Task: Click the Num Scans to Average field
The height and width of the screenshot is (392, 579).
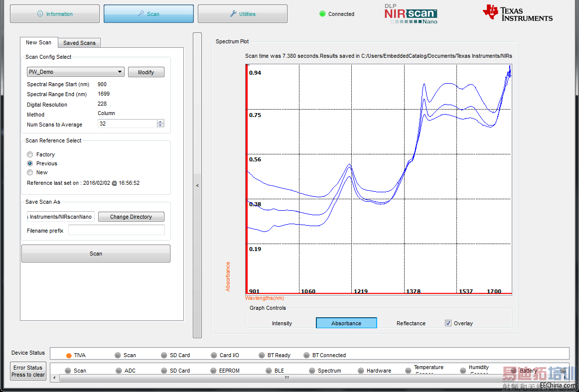Action: (128, 124)
